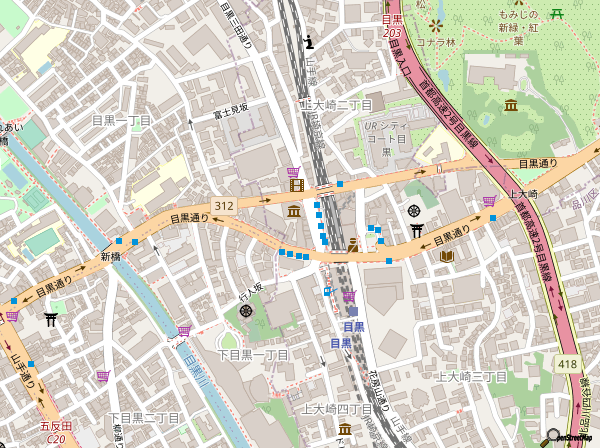Image resolution: width=600 pixels, height=448 pixels.
Task: Click the tourist information 'i' icon
Action: pos(309,42)
